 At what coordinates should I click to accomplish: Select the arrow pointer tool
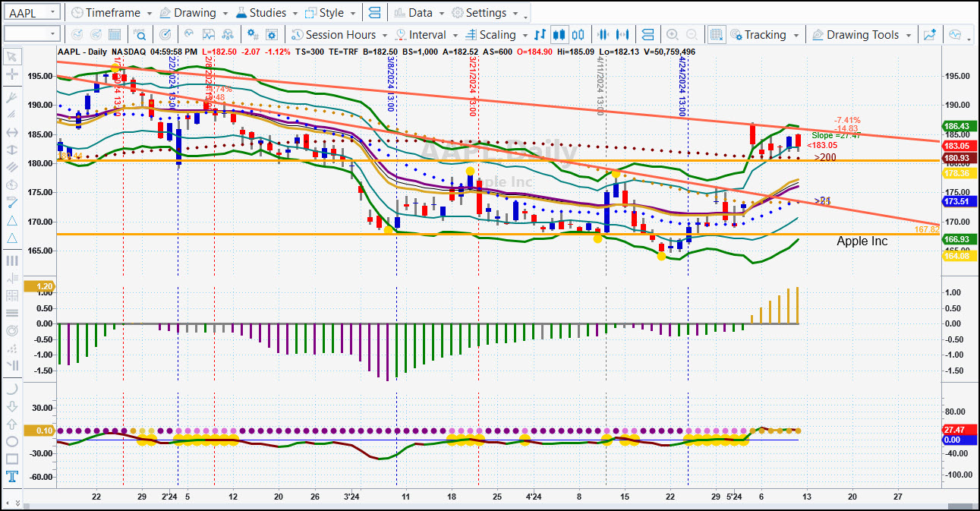(x=12, y=56)
